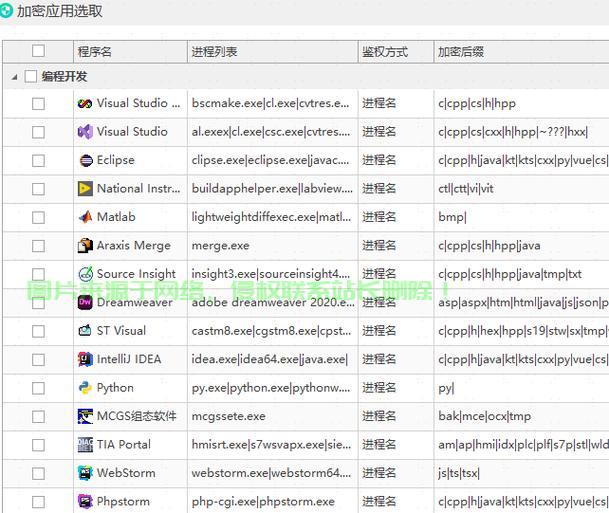This screenshot has width=609, height=513.
Task: Check the TIA Portal row checkbox
Action: point(38,445)
